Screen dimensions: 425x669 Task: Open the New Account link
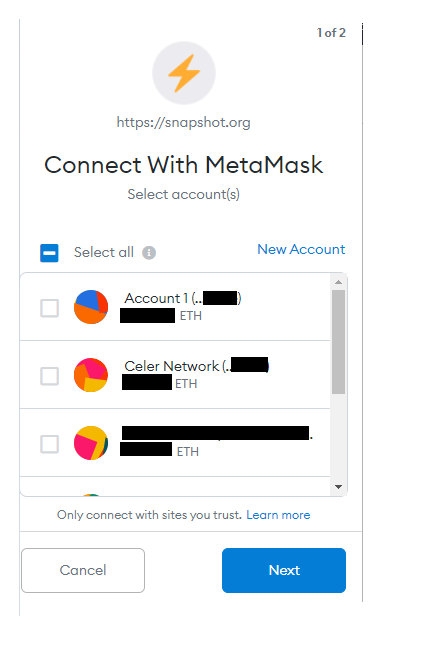(x=301, y=249)
